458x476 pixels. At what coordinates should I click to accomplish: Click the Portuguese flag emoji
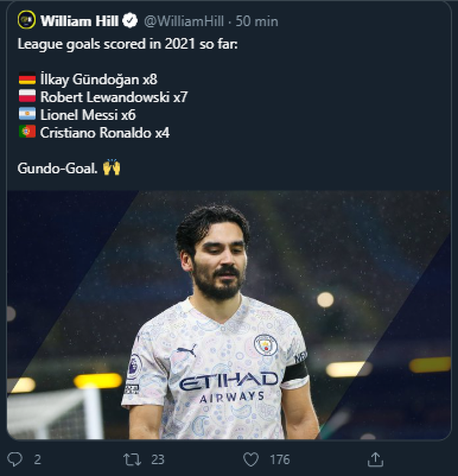[27, 132]
